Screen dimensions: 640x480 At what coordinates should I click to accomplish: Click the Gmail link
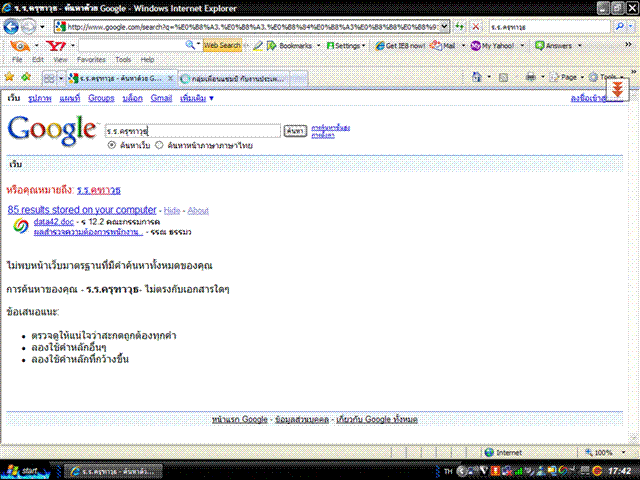coord(161,99)
